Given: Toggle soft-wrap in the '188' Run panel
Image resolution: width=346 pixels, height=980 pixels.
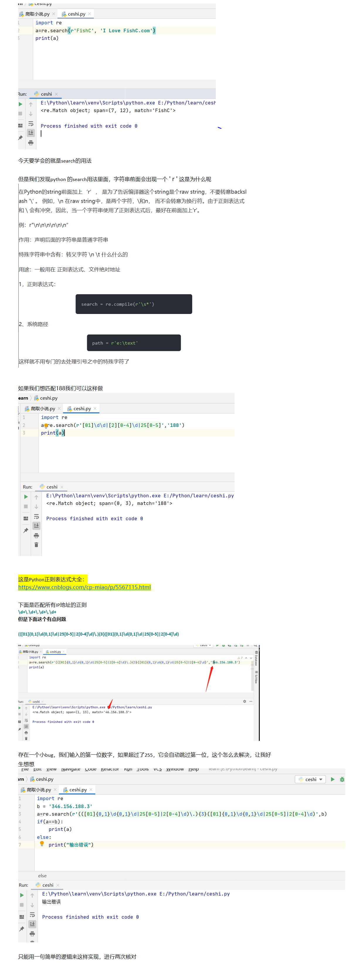Looking at the screenshot, I should point(36,517).
